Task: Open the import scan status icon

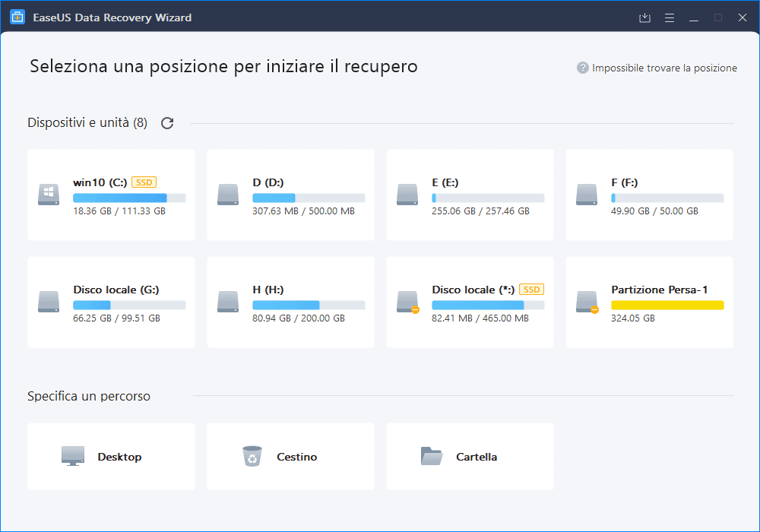Action: click(x=644, y=18)
